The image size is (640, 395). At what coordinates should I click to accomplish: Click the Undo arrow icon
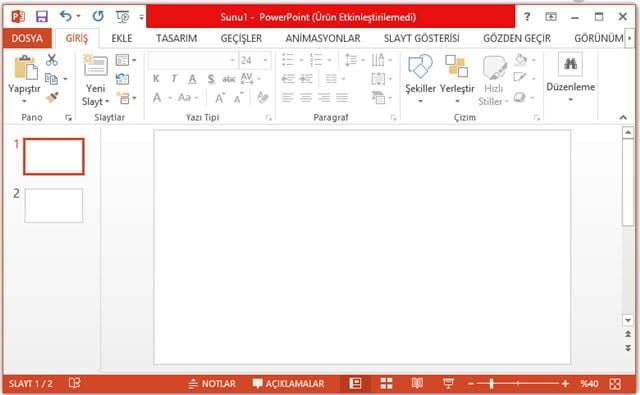65,16
